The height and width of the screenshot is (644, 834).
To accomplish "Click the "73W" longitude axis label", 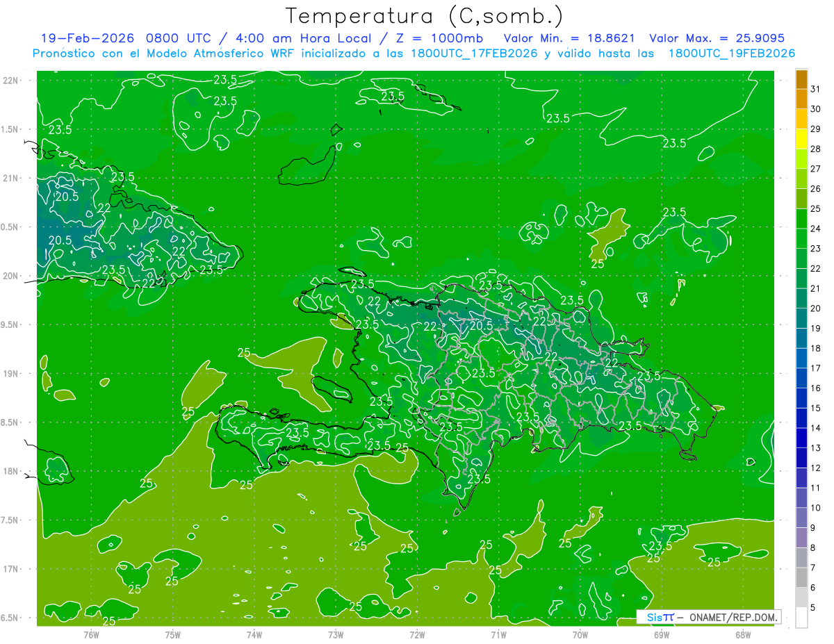I will (x=336, y=634).
